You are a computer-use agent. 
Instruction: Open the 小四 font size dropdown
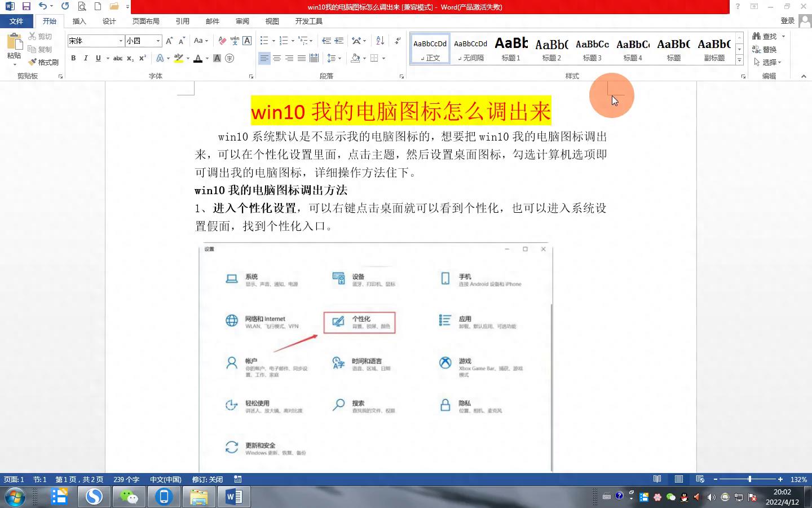point(157,41)
